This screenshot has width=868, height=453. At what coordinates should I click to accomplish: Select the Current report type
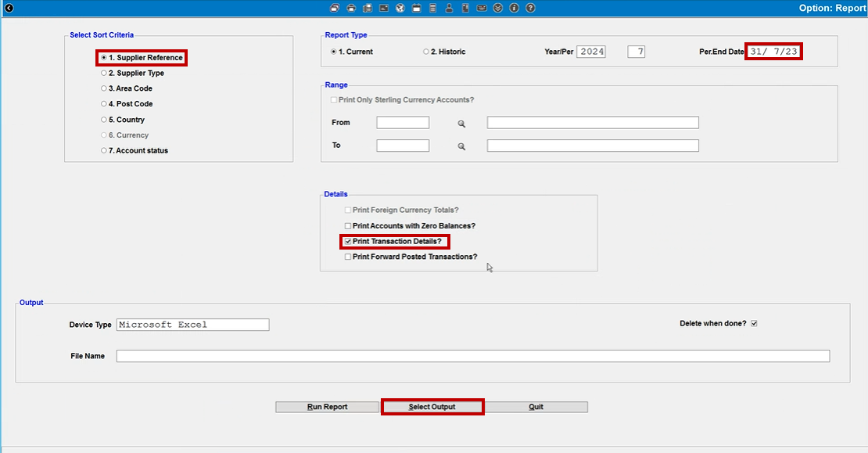pyautogui.click(x=352, y=52)
